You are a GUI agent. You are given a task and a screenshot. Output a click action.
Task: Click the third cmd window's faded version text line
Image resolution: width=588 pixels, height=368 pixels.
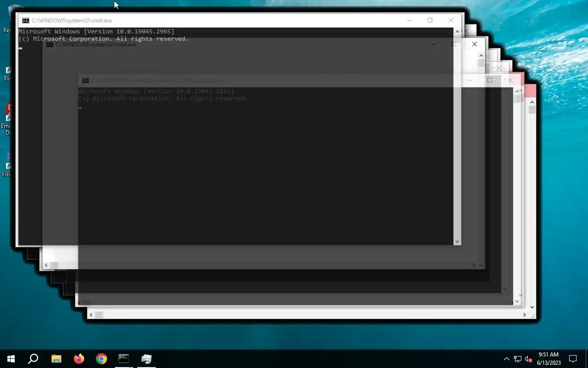pyautogui.click(x=156, y=91)
